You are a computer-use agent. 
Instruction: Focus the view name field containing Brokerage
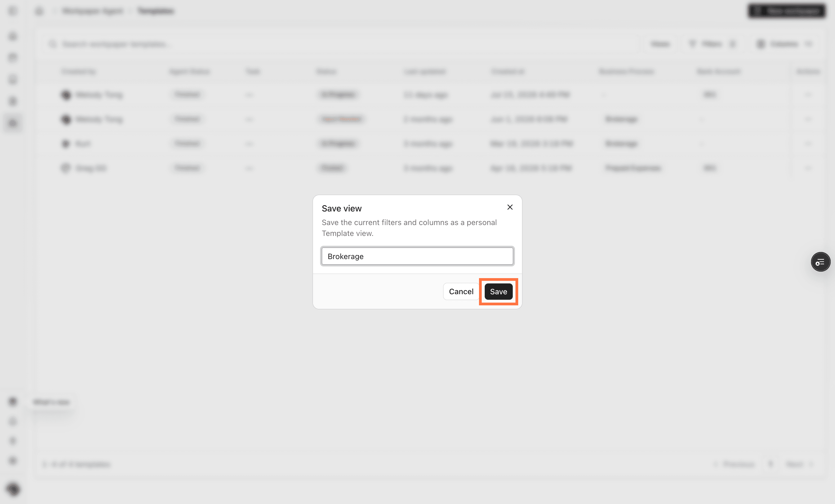[x=417, y=256]
